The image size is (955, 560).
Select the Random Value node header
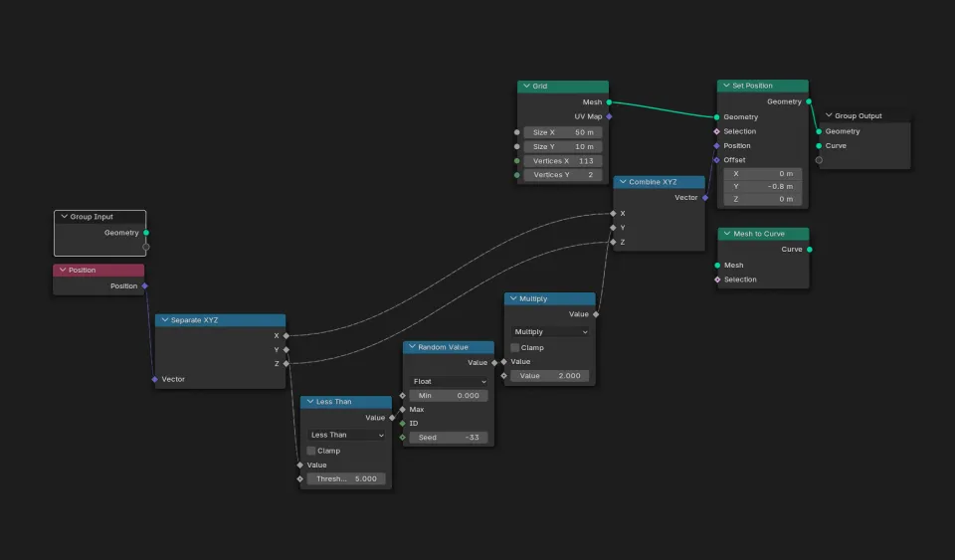pos(449,347)
